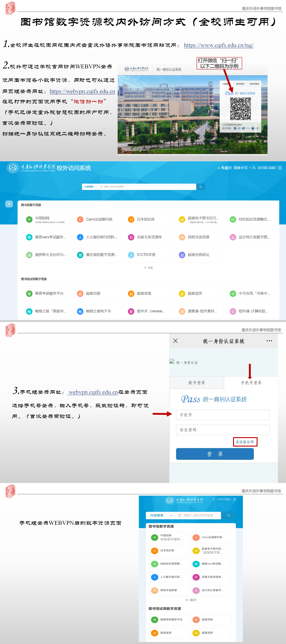Switch to the 手机号登录 tab

coord(251,383)
